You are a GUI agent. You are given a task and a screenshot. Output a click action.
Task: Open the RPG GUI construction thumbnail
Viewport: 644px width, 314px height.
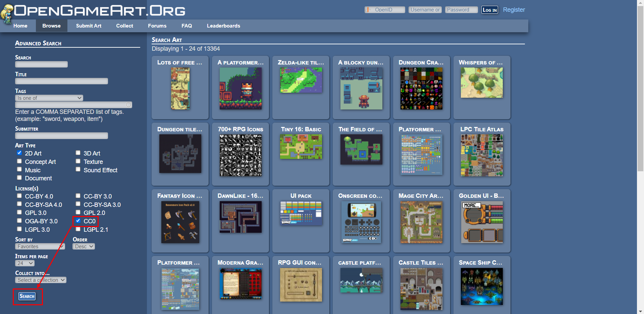(301, 285)
